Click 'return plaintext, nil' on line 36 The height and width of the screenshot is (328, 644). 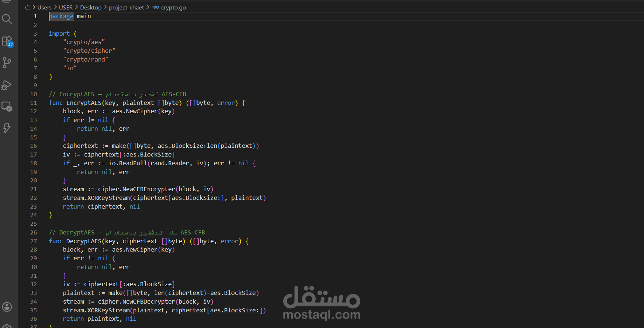(x=99, y=319)
